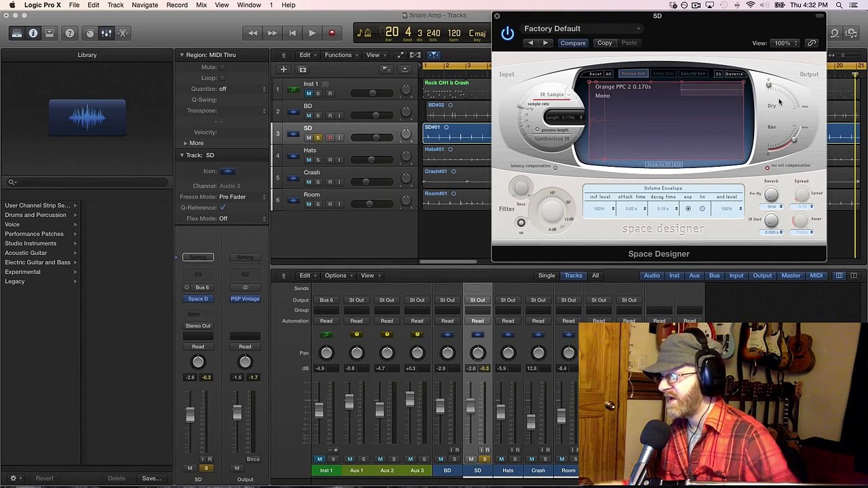Toggle the Q-Reference checkbox
The width and height of the screenshot is (868, 488).
(x=222, y=207)
